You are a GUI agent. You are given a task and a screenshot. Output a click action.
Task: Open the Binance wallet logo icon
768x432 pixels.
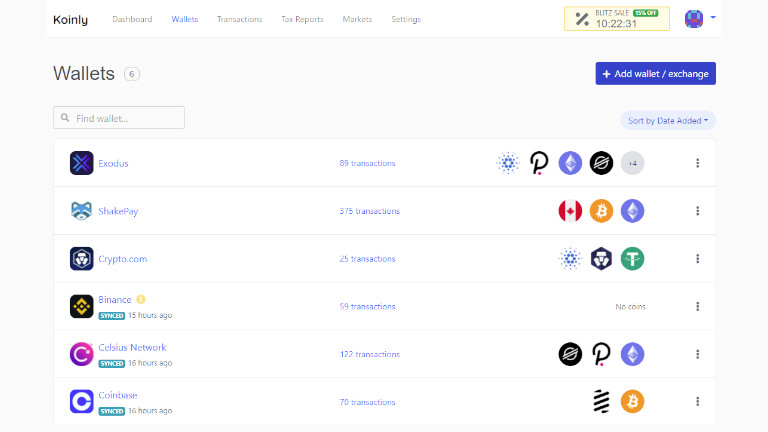pos(81,307)
